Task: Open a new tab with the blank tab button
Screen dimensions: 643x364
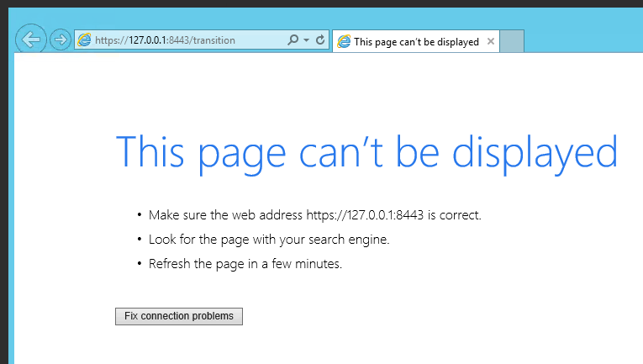Action: point(513,41)
